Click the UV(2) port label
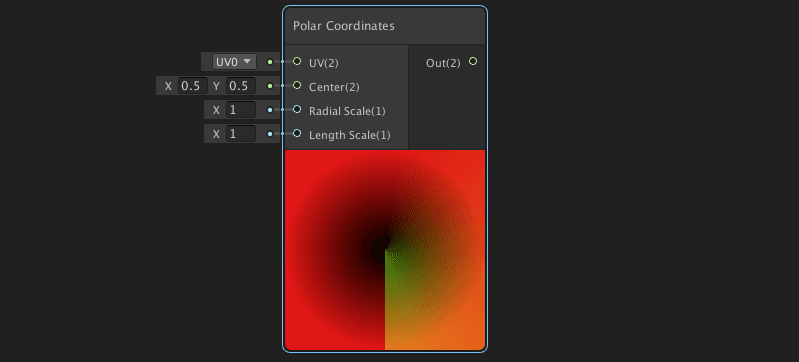Screen dimensions: 799x362 pos(324,63)
